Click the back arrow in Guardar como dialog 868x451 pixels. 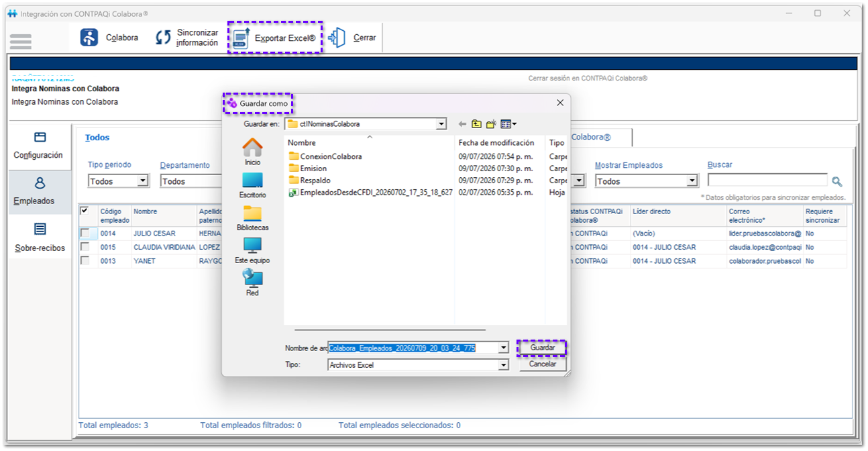coord(462,124)
